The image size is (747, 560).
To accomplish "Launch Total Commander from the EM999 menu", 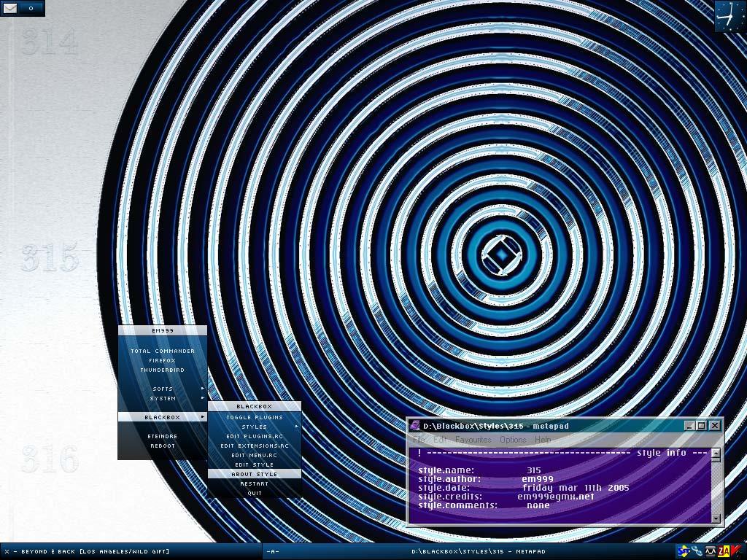I will click(163, 351).
